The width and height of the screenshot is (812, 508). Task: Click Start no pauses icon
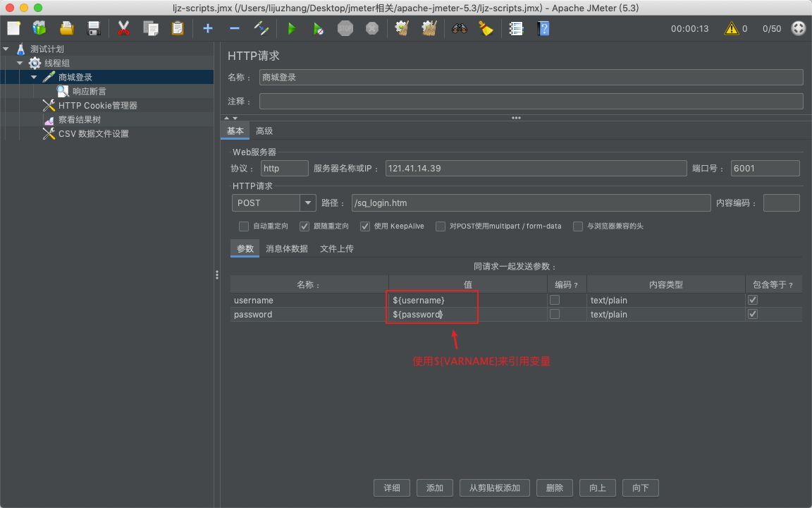click(x=319, y=28)
